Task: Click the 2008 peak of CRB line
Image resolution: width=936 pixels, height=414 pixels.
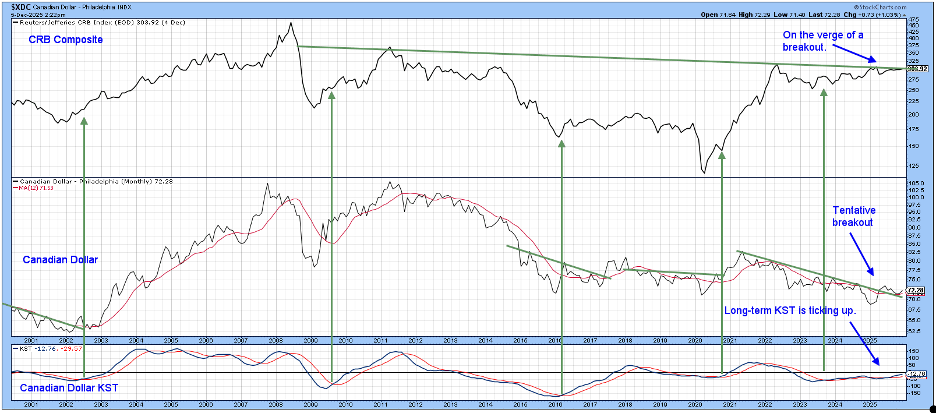Action: coord(290,24)
